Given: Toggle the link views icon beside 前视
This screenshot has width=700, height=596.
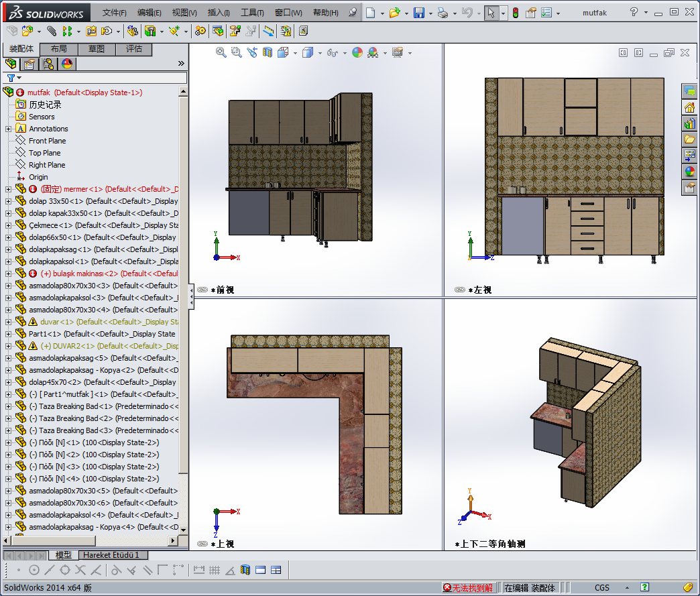Looking at the screenshot, I should (x=202, y=290).
